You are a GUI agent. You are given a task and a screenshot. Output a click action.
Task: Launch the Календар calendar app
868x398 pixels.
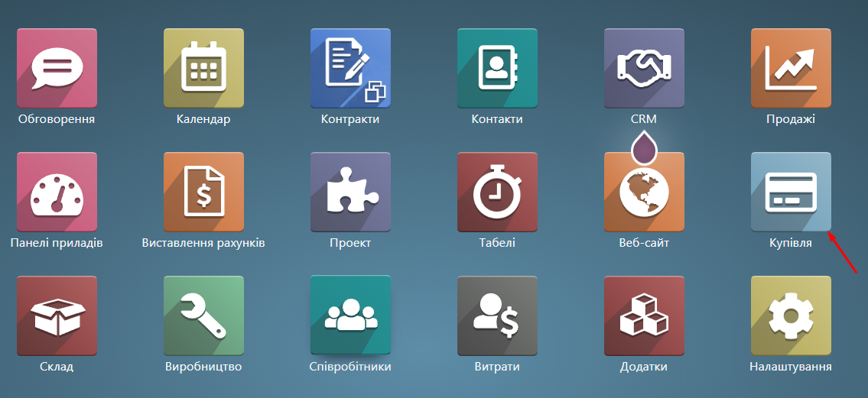coord(203,68)
